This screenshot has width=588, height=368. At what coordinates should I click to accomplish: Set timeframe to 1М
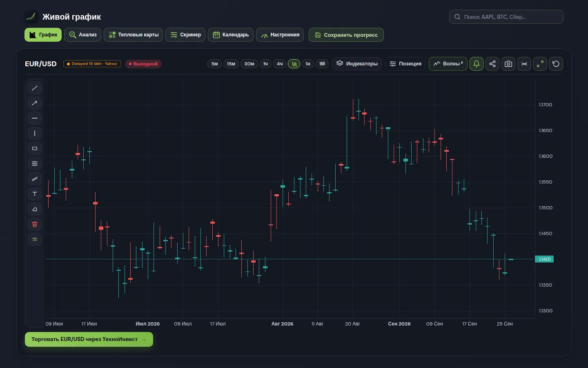(x=322, y=64)
